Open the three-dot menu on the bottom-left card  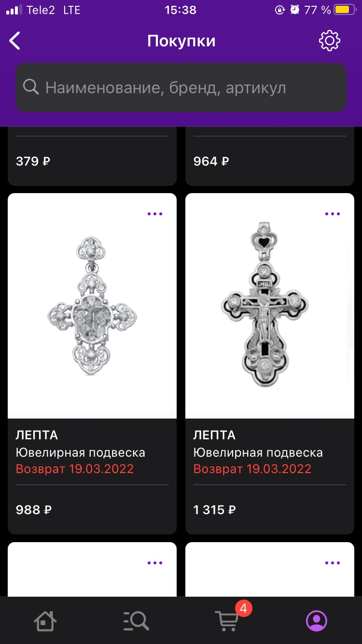coord(155,563)
